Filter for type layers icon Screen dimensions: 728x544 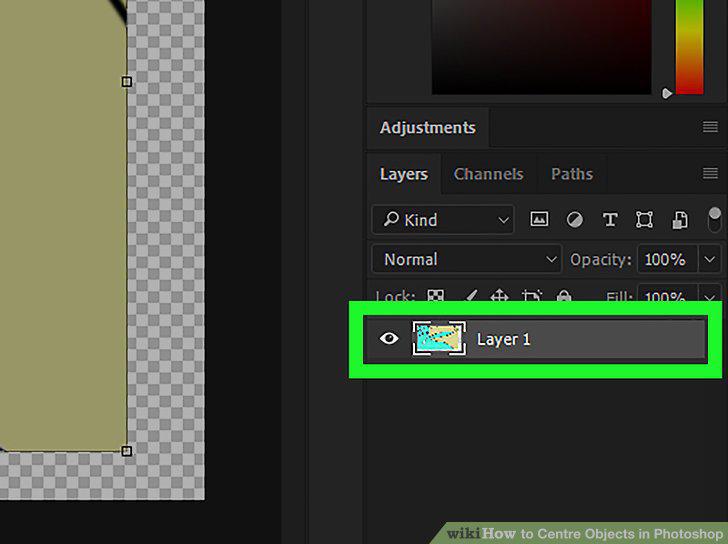click(610, 219)
